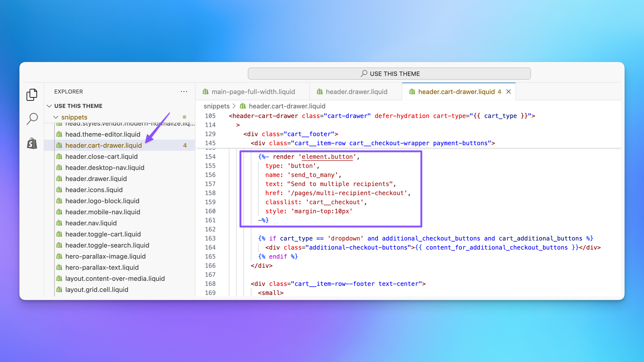
Task: Open header.toggle-cart.liquid file
Action: point(103,234)
